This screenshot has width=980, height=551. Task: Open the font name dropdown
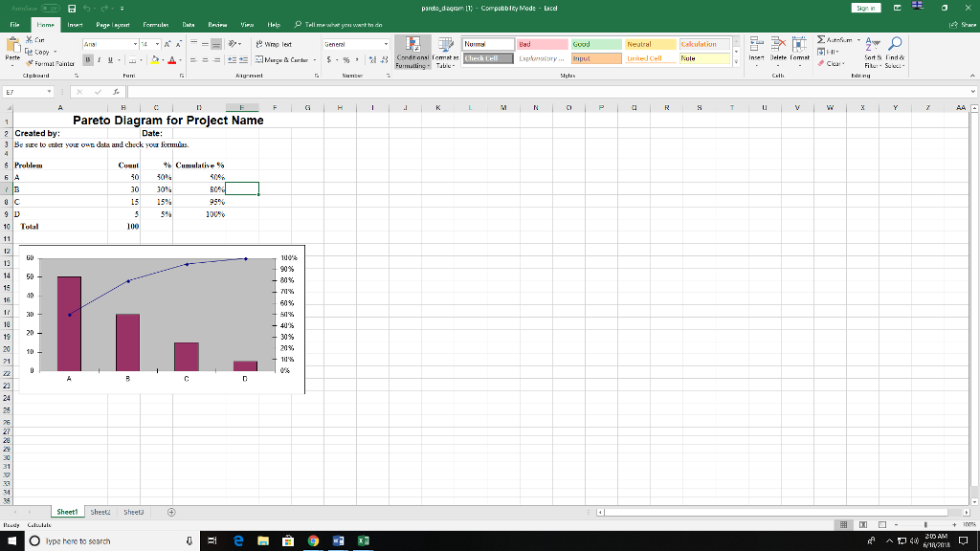[x=135, y=44]
